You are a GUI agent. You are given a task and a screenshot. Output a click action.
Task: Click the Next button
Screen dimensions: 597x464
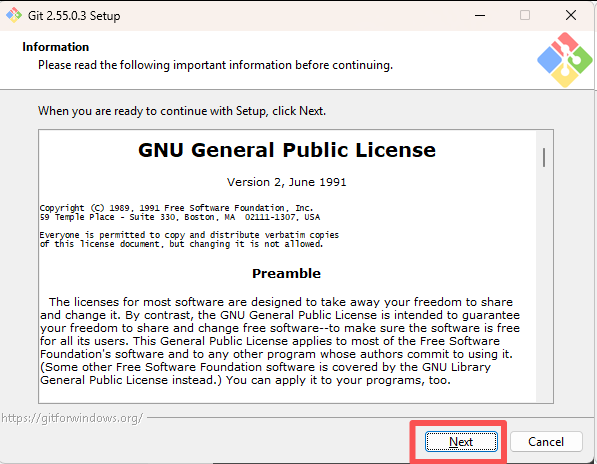click(461, 442)
